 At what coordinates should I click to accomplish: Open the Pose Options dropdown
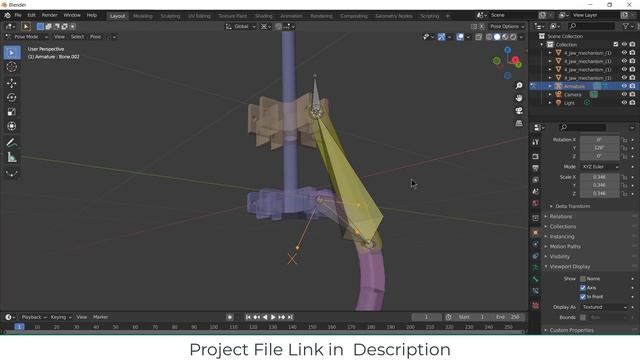(507, 27)
